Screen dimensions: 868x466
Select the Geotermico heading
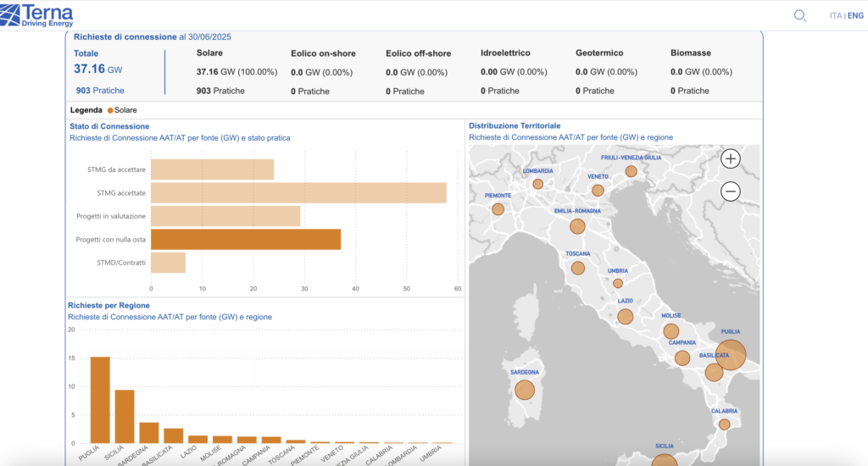point(599,53)
